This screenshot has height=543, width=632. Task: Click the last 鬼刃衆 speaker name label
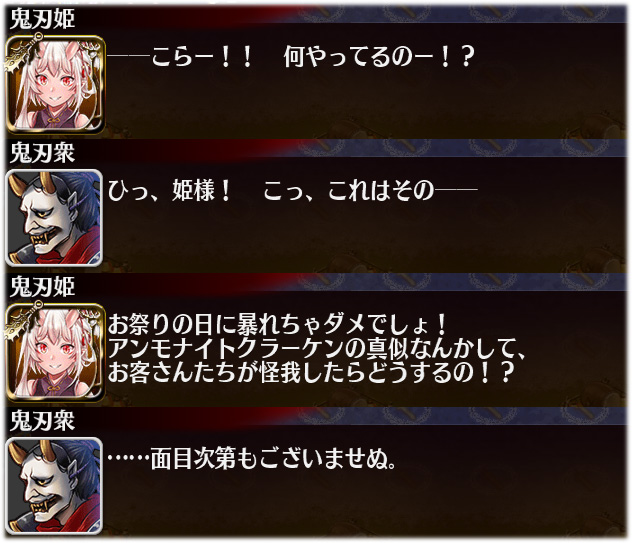(42, 421)
